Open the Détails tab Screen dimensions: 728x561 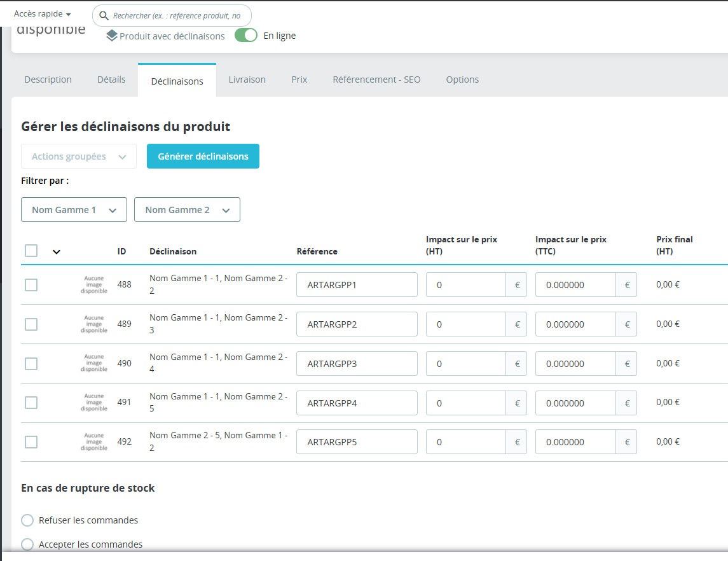(111, 80)
